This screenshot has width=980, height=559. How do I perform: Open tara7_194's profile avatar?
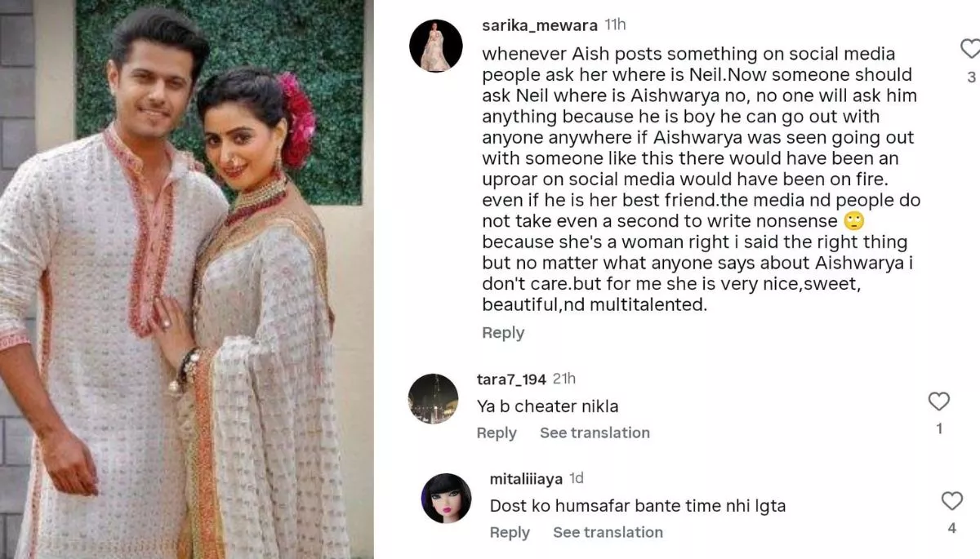434,399
